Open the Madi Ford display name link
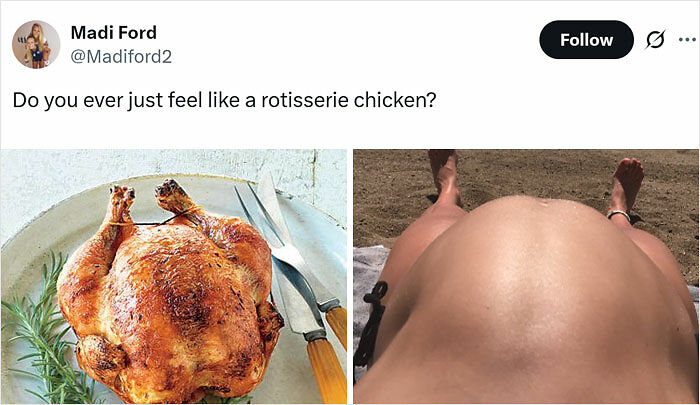Image resolution: width=700 pixels, height=405 pixels. (114, 33)
